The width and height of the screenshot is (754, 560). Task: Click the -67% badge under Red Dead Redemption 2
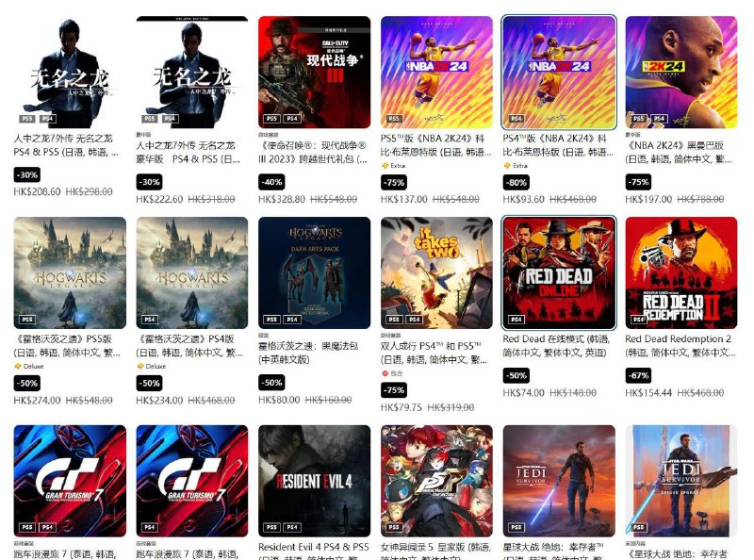click(639, 375)
